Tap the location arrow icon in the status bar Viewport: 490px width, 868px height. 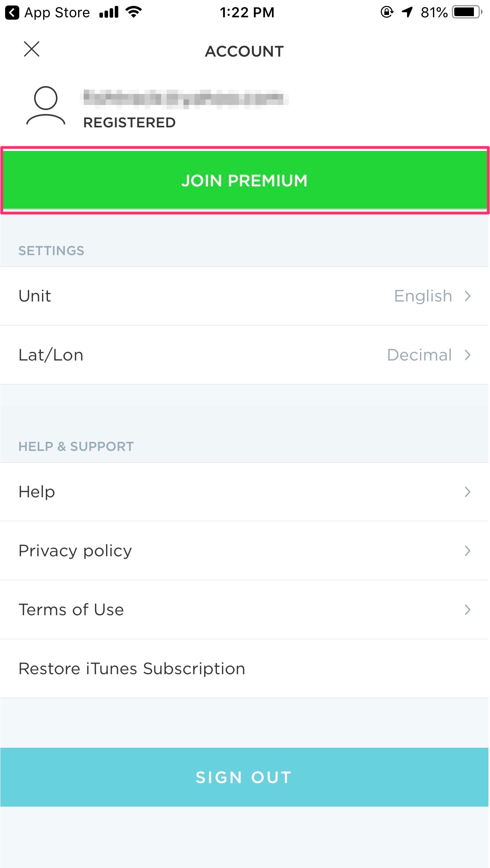pyautogui.click(x=407, y=12)
